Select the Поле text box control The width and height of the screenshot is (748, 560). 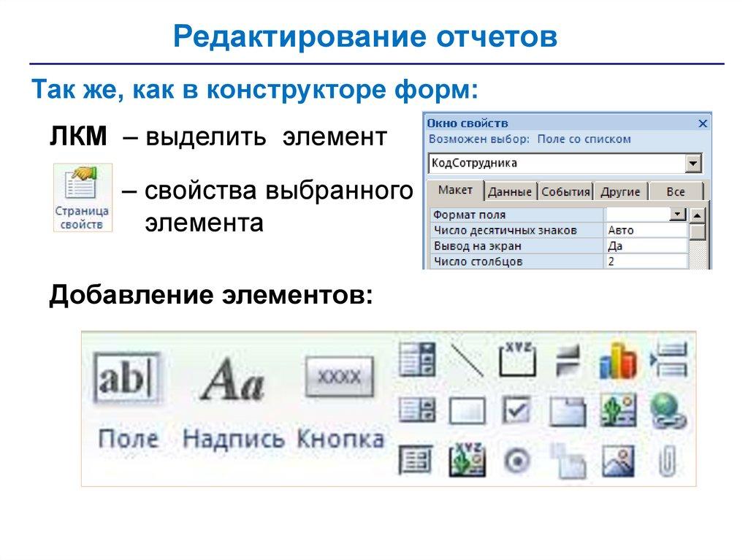coord(127,380)
